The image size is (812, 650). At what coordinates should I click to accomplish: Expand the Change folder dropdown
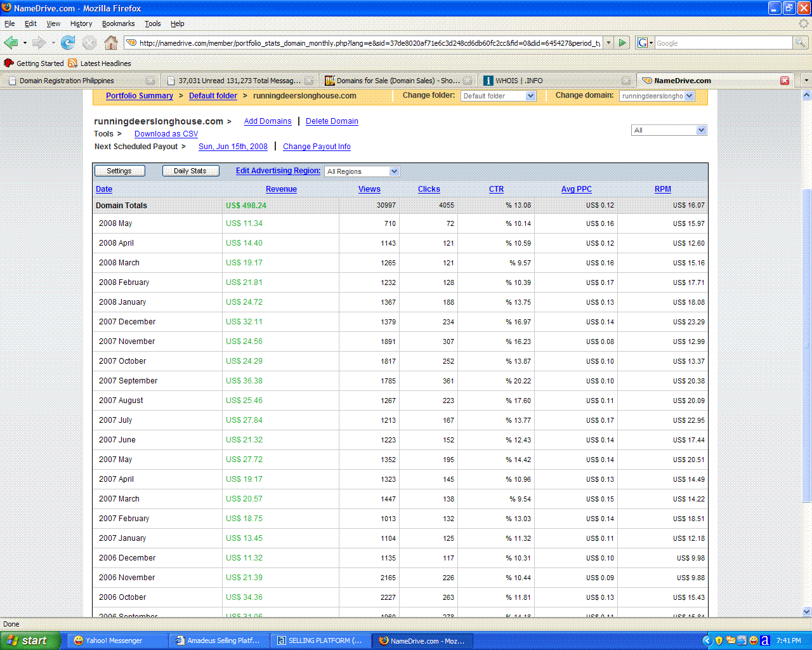pos(530,96)
